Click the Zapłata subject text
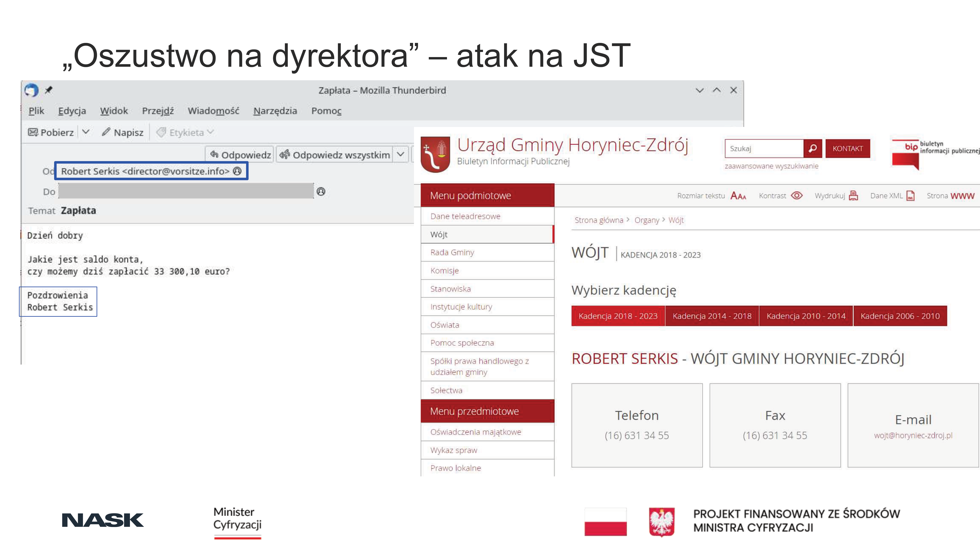 pyautogui.click(x=78, y=211)
